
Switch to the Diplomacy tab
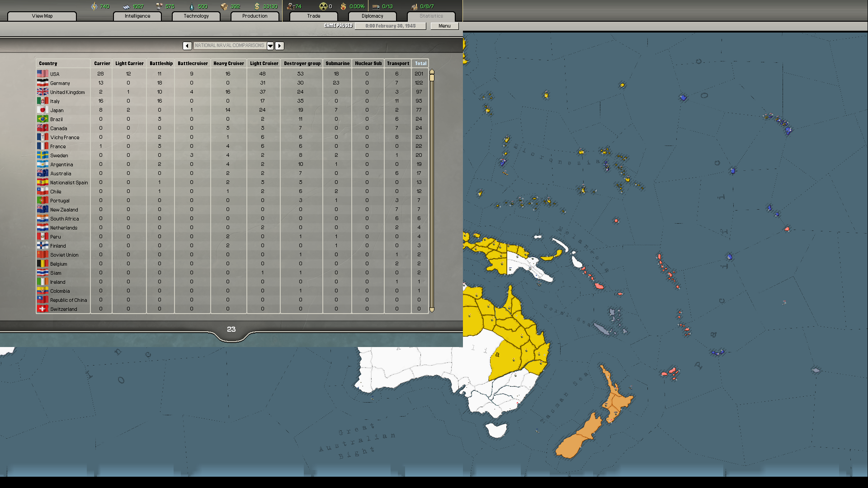[372, 16]
